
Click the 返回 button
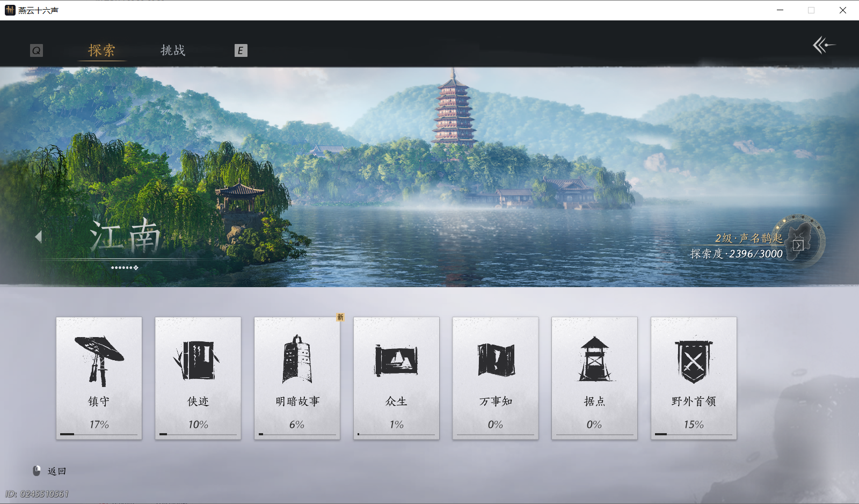pyautogui.click(x=56, y=471)
